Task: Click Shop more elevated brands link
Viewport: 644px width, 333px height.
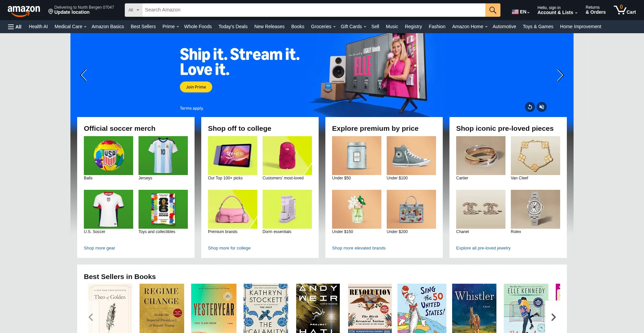Action: 359,248
